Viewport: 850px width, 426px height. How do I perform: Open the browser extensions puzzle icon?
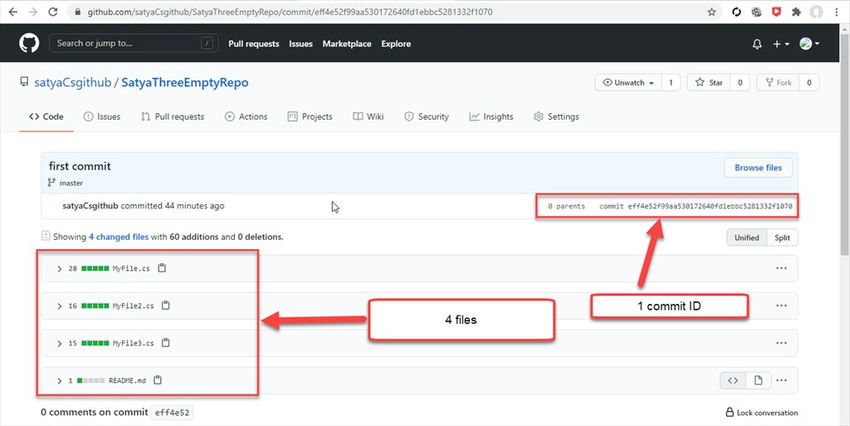tap(796, 12)
